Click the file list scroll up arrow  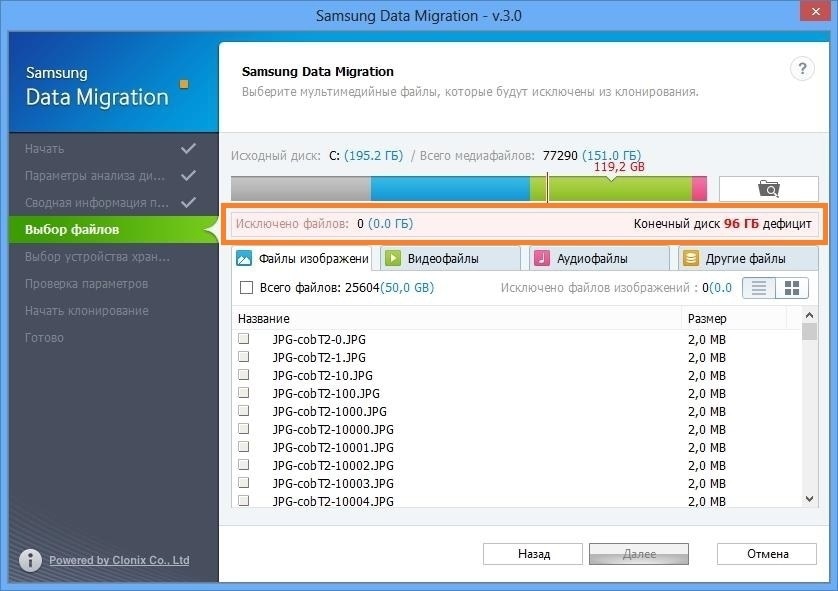click(x=809, y=315)
